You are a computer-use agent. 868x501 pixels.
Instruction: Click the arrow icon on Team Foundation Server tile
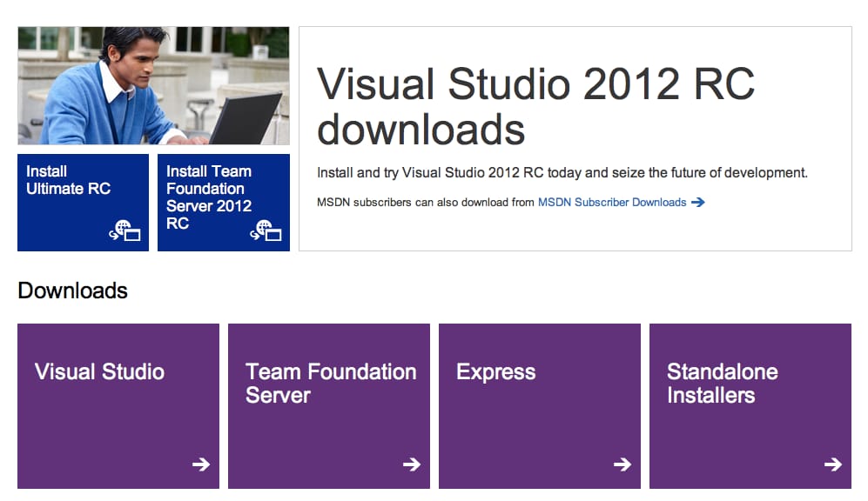point(412,464)
